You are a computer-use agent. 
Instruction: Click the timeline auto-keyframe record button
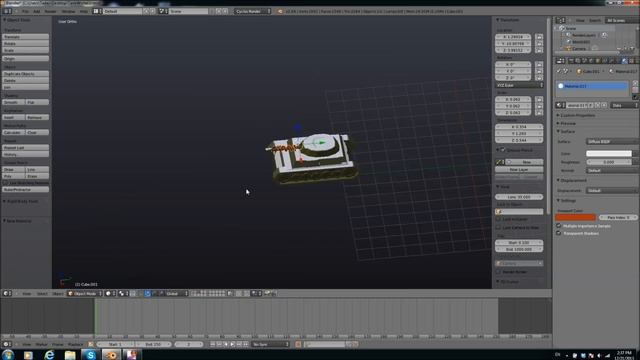(x=298, y=344)
